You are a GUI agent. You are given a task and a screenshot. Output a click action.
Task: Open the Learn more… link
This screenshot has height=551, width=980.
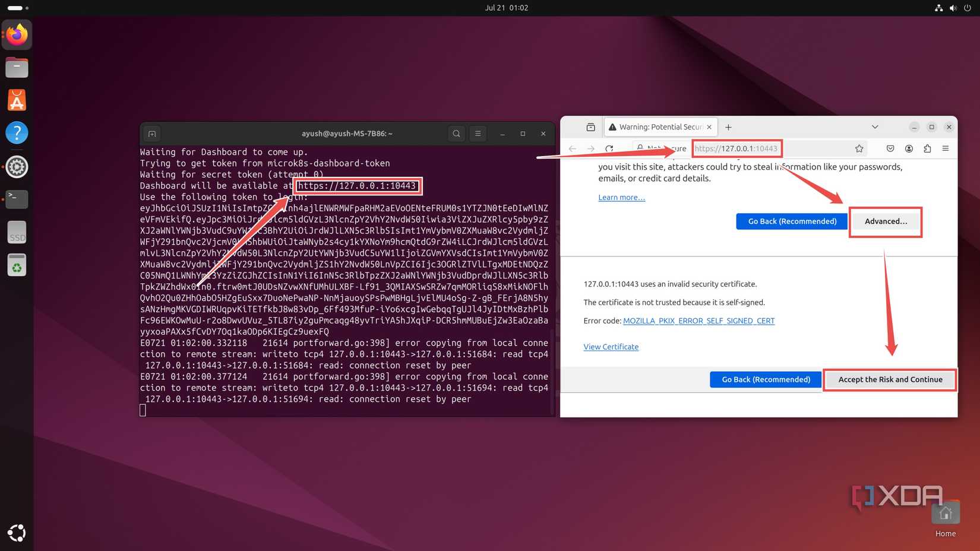[x=621, y=197]
